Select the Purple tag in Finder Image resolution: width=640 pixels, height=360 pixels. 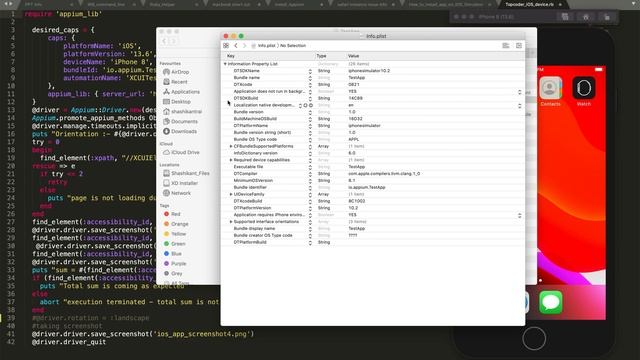(x=175, y=264)
